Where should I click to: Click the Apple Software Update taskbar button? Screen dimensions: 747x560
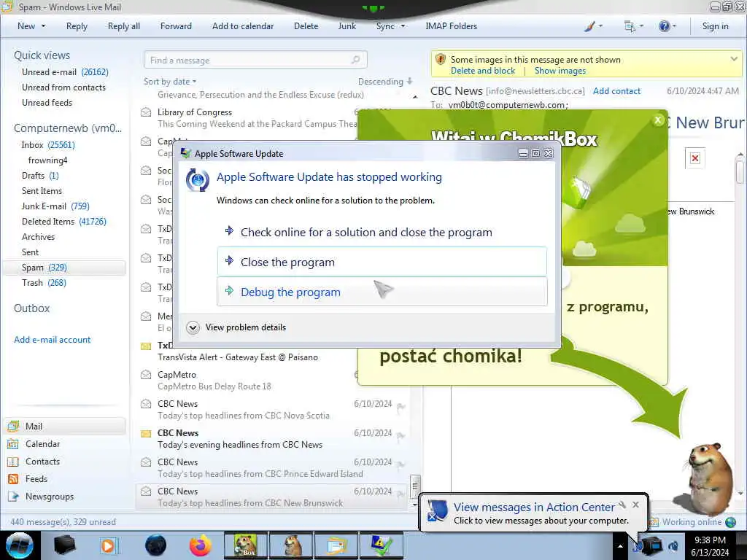coord(382,545)
